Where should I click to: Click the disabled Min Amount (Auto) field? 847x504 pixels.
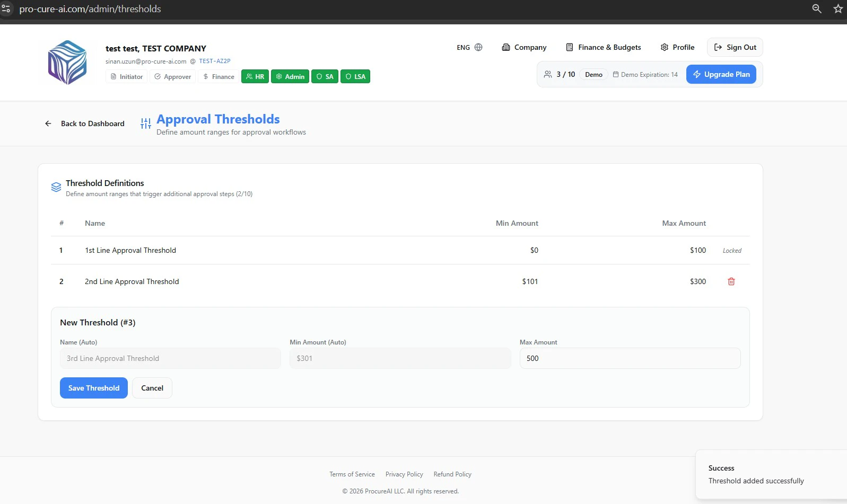point(400,358)
